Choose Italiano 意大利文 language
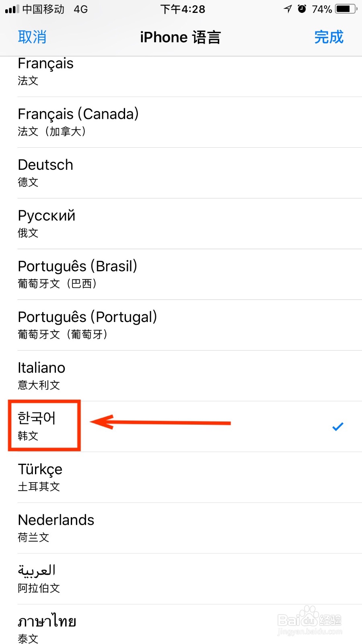Viewport: 362px width, 644px height. coord(181,376)
